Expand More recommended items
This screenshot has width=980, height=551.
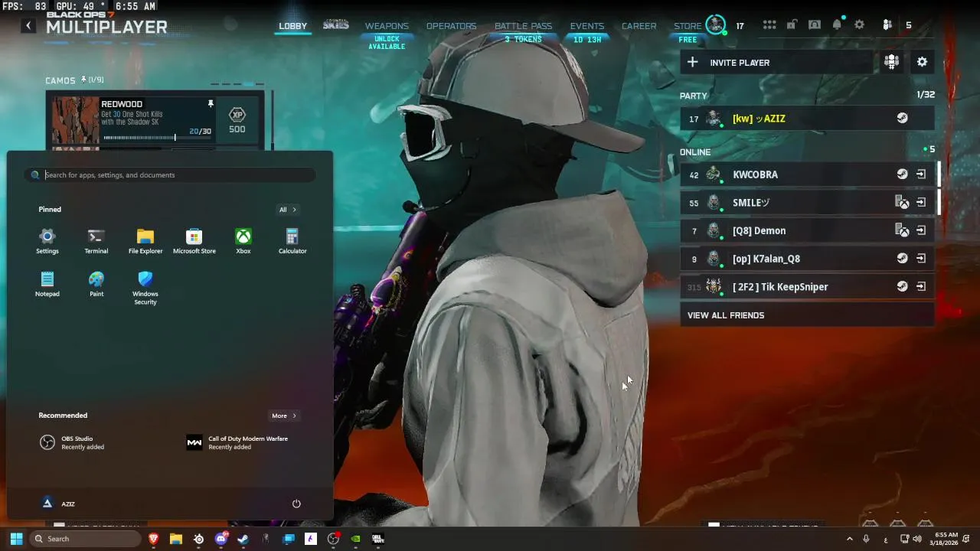[x=284, y=416]
